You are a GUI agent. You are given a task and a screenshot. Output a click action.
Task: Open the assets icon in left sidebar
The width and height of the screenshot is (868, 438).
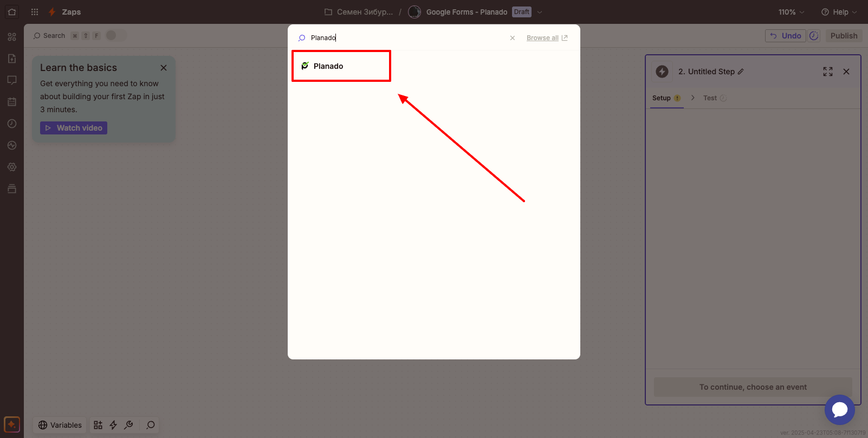point(12,37)
